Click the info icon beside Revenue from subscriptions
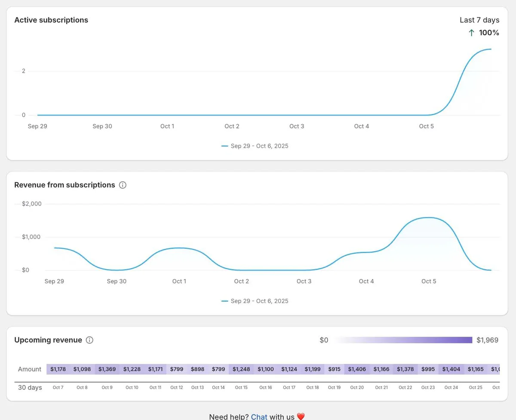This screenshot has height=420, width=516. click(x=123, y=185)
